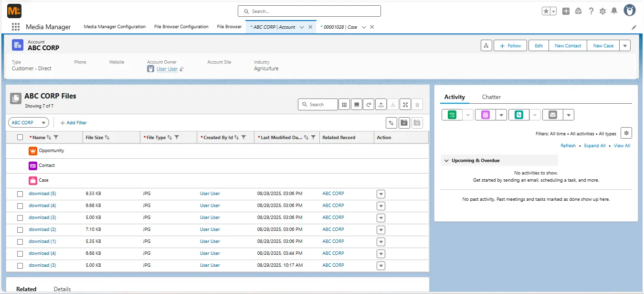Sort by File Size column arrows
Viewport: 644px width, 294px height.
pyautogui.click(x=107, y=138)
